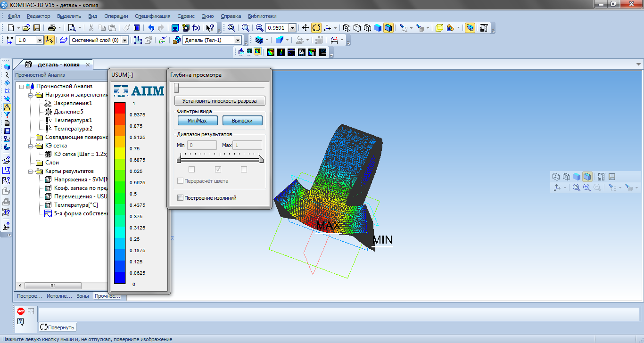Toggle the right range checkbox under slider
This screenshot has width=644, height=343.
(x=244, y=170)
